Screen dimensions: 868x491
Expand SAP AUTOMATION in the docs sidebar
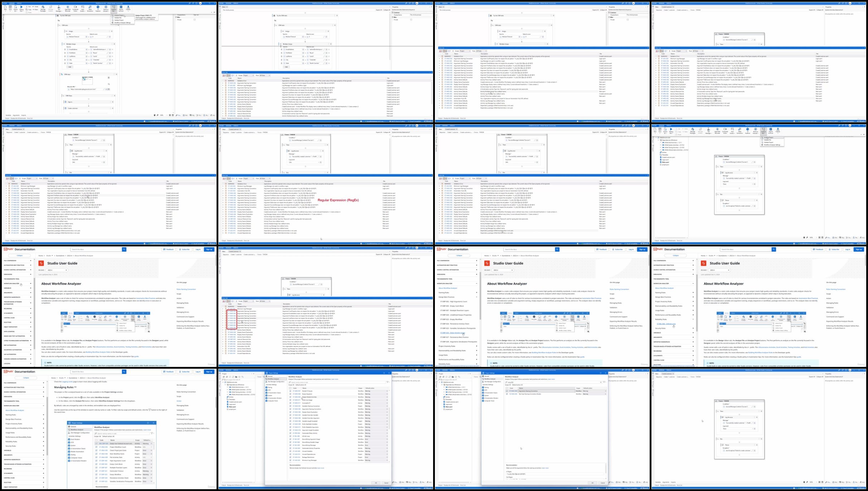pos(31,354)
